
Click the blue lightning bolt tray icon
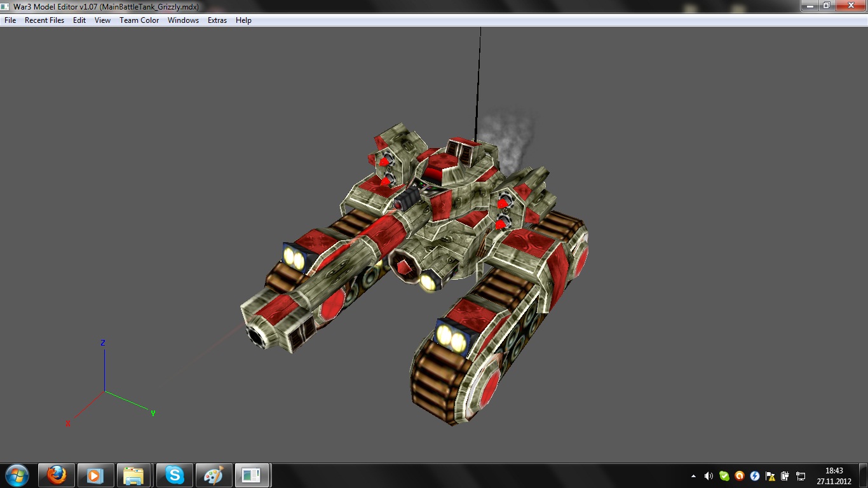pos(755,476)
